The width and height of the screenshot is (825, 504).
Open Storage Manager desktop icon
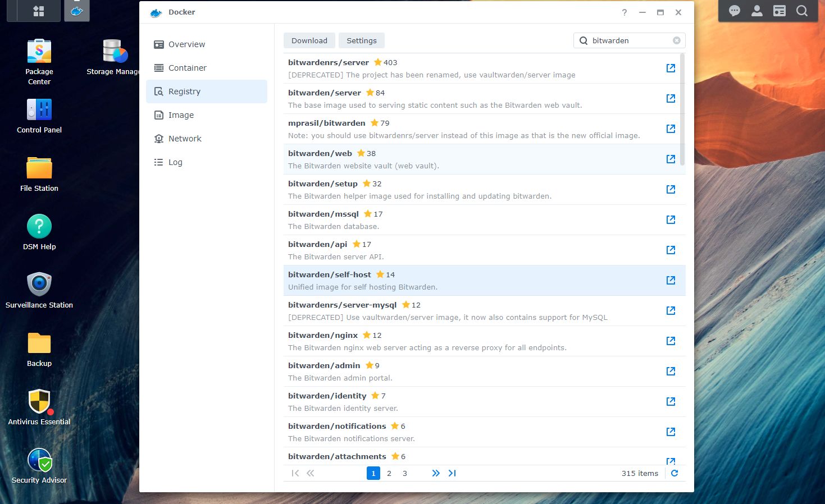(114, 57)
